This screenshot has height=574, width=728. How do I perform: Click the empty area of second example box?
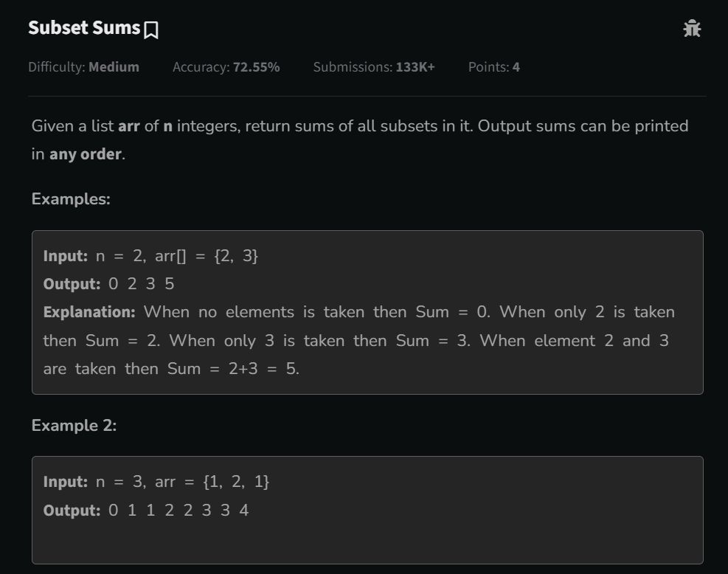(367, 542)
